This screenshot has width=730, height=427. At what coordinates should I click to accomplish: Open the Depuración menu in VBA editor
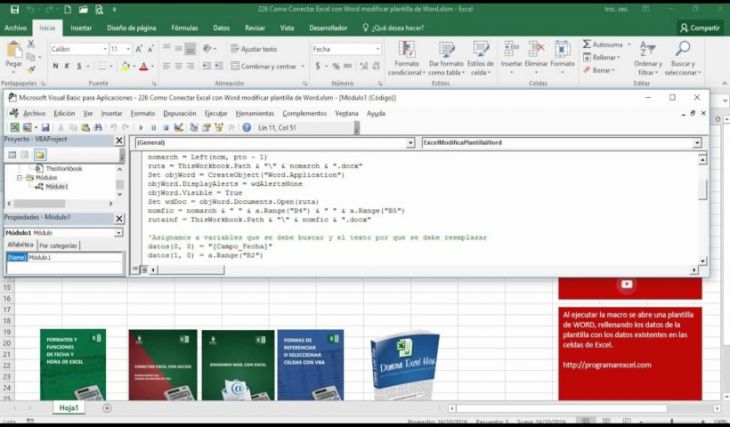pyautogui.click(x=180, y=114)
